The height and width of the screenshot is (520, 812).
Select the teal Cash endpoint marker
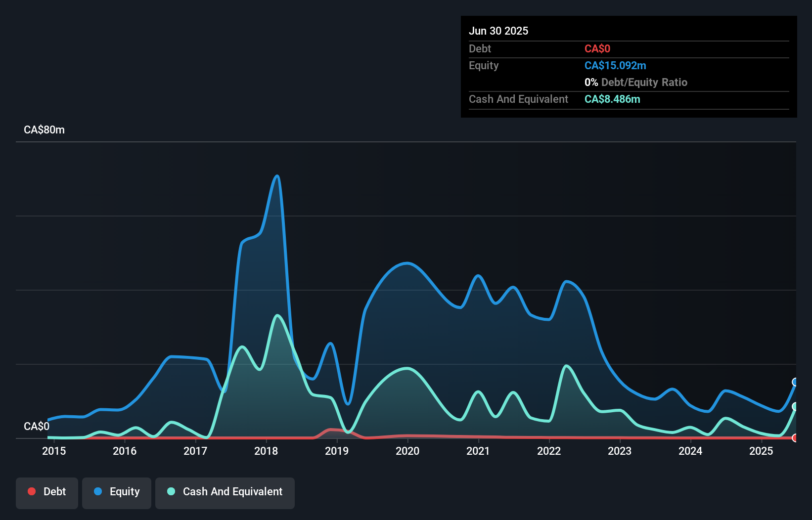tap(795, 406)
